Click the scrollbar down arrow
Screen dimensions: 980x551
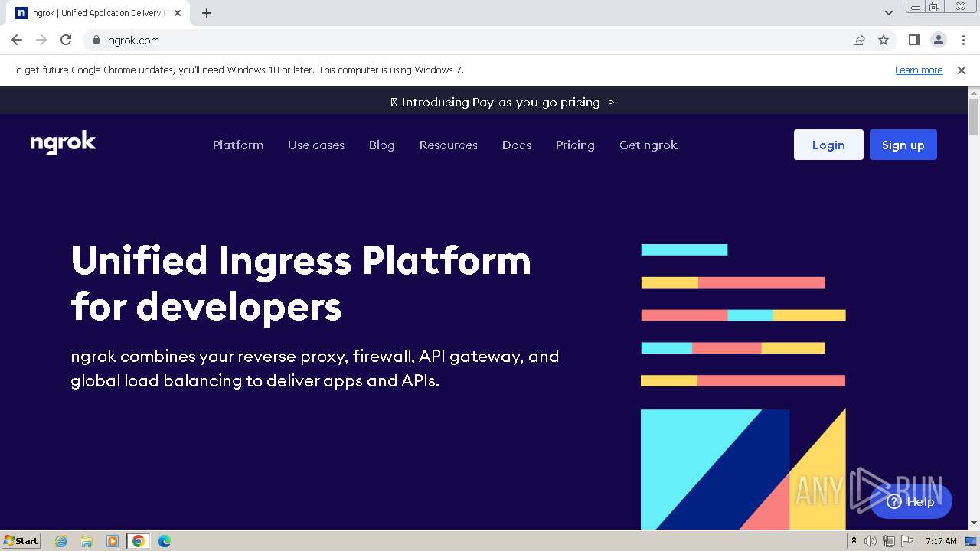(974, 523)
